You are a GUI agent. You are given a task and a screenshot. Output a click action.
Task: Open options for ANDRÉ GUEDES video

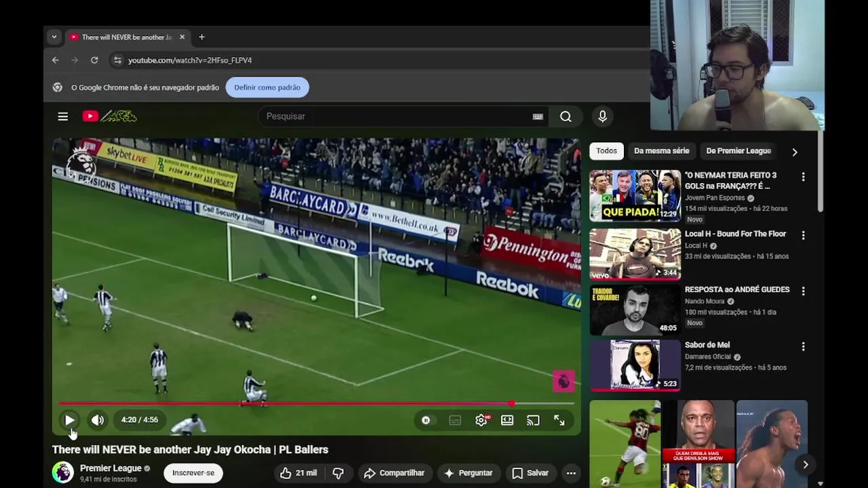coord(803,291)
